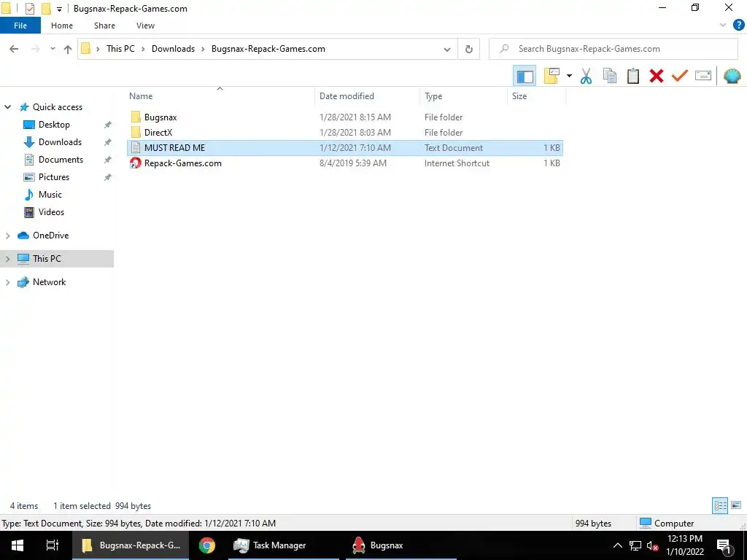
Task: Switch to Bugsnax on the taskbar
Action: pos(400,545)
